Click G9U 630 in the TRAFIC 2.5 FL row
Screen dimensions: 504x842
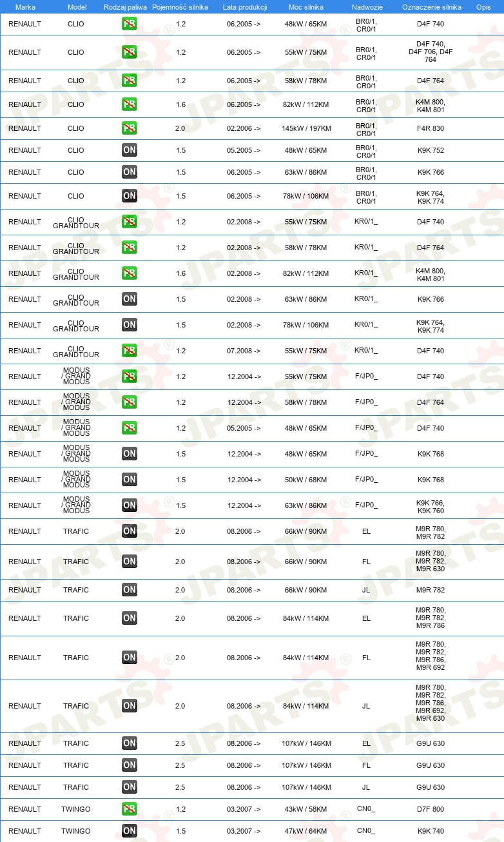click(431, 765)
